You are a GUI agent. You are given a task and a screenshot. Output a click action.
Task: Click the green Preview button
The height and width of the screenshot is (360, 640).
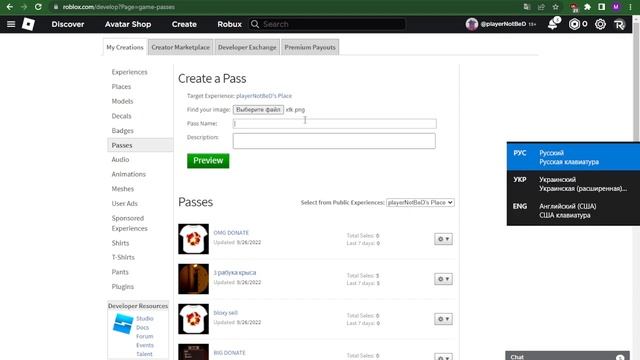pyautogui.click(x=208, y=161)
